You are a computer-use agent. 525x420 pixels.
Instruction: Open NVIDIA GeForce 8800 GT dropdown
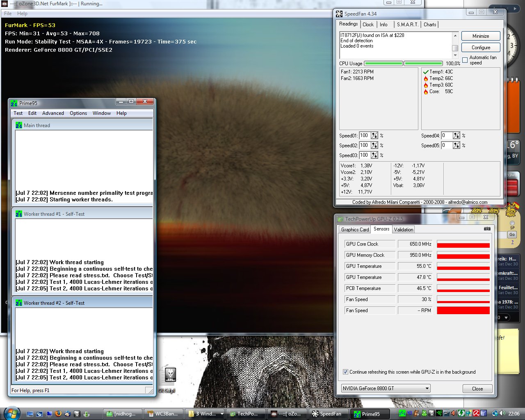tap(386, 388)
